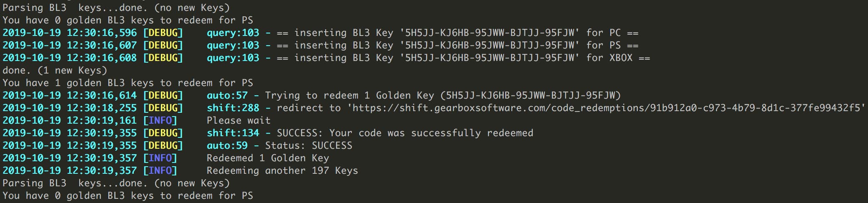Click the [INFO] tag beside 'Please wait'

click(160, 121)
